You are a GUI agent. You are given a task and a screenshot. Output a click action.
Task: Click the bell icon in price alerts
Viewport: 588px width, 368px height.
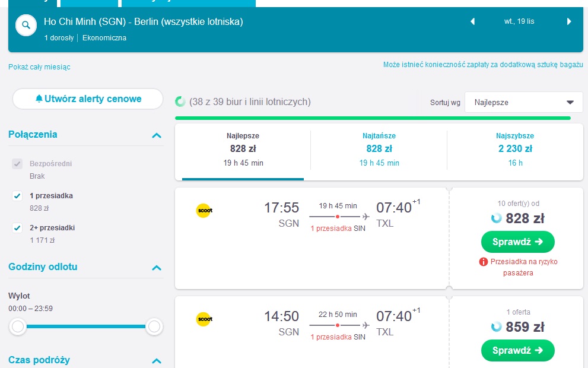pyautogui.click(x=39, y=99)
